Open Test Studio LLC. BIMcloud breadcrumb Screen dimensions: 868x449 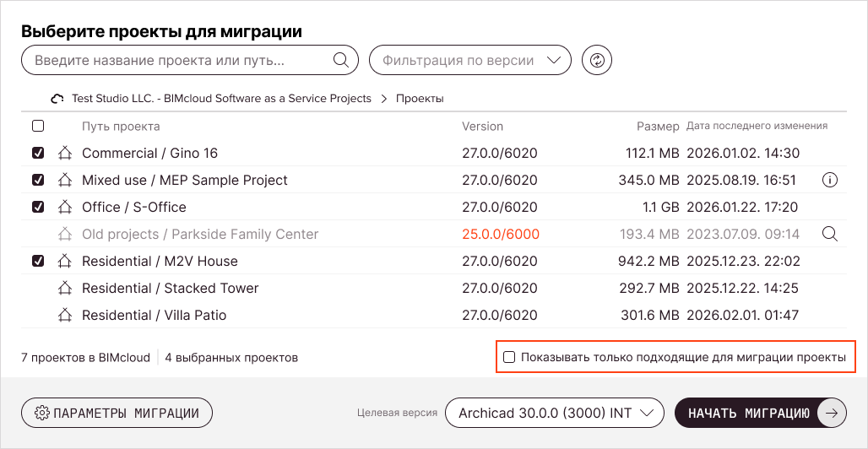tap(221, 99)
